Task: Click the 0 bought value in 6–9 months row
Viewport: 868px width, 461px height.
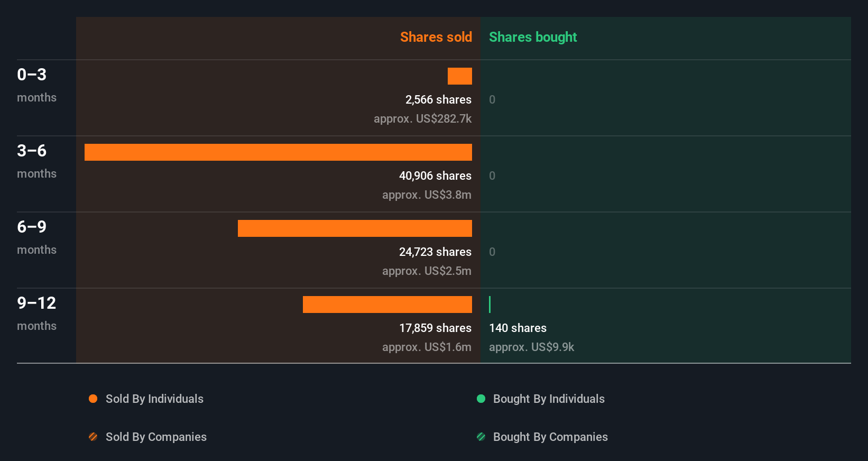Action: tap(492, 252)
